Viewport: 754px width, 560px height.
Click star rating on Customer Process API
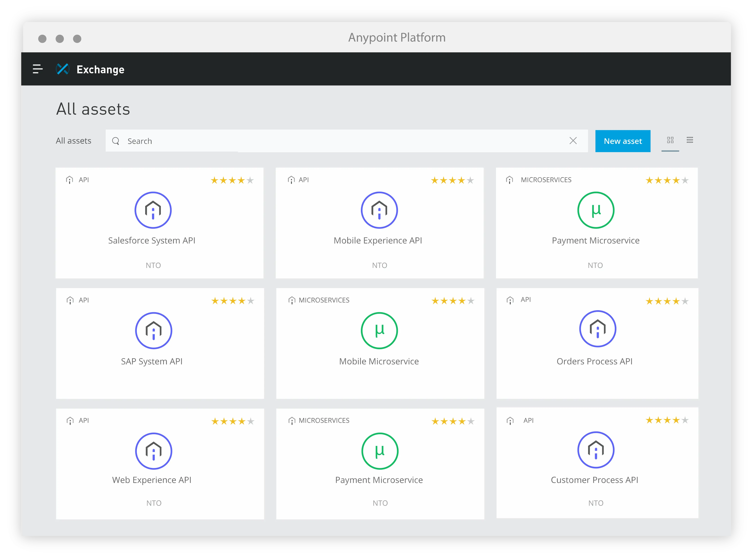pos(667,420)
